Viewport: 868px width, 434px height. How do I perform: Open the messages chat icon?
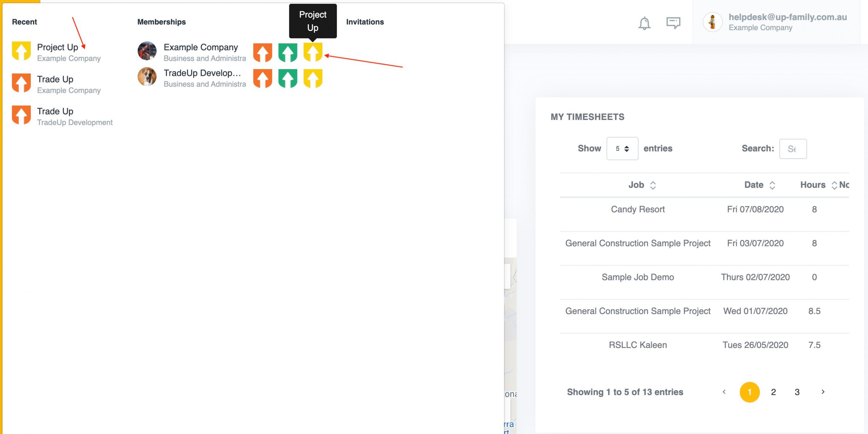pos(673,23)
